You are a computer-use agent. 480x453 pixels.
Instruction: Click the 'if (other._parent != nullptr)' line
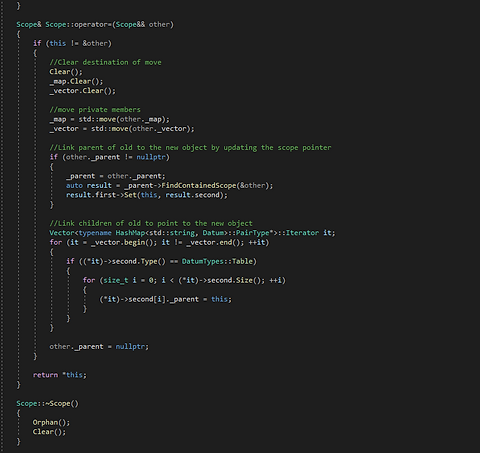109,157
